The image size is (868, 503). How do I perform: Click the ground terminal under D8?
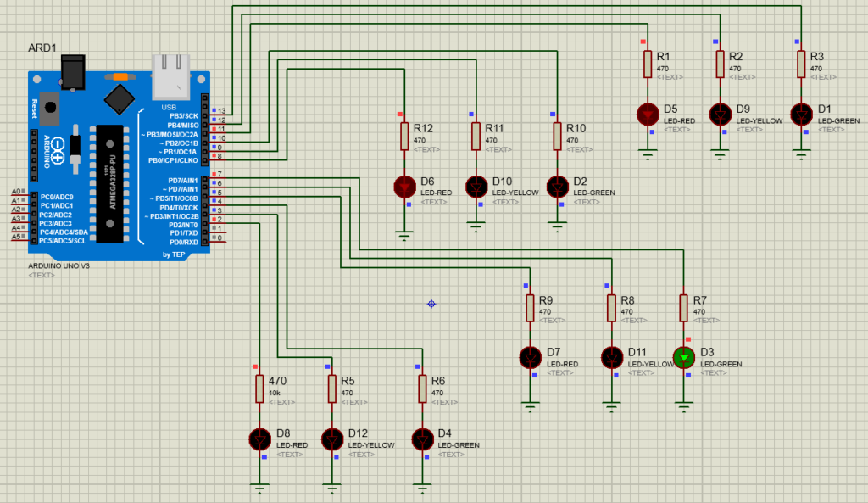click(x=259, y=489)
